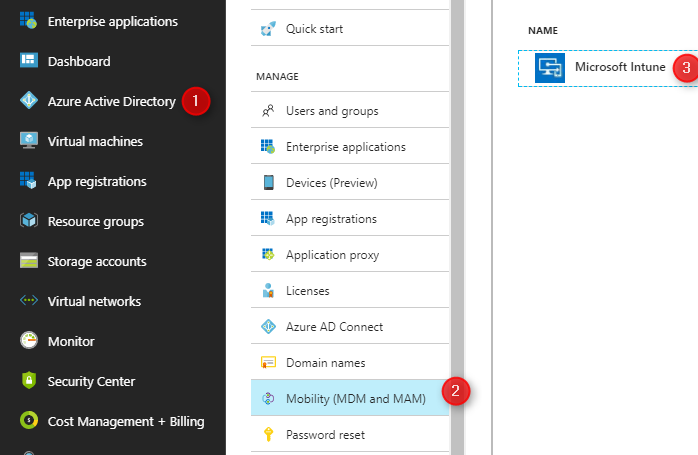This screenshot has height=455, width=698.
Task: Open Application proxy menu item
Action: point(350,255)
